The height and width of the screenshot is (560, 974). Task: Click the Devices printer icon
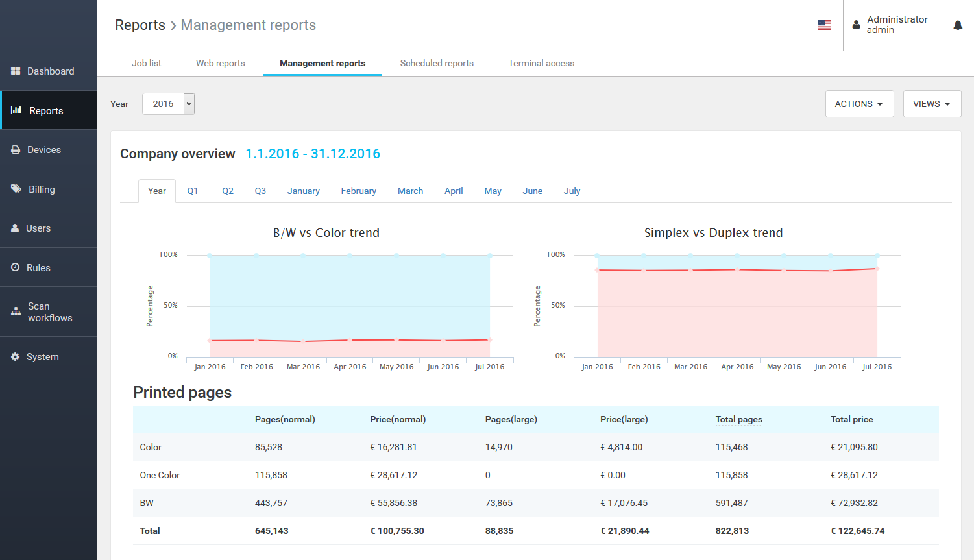pos(16,150)
